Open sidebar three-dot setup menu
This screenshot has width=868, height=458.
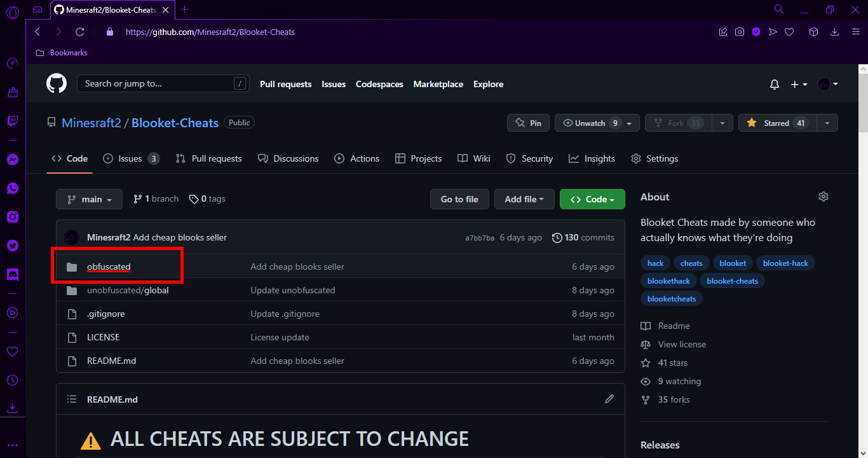pyautogui.click(x=12, y=445)
